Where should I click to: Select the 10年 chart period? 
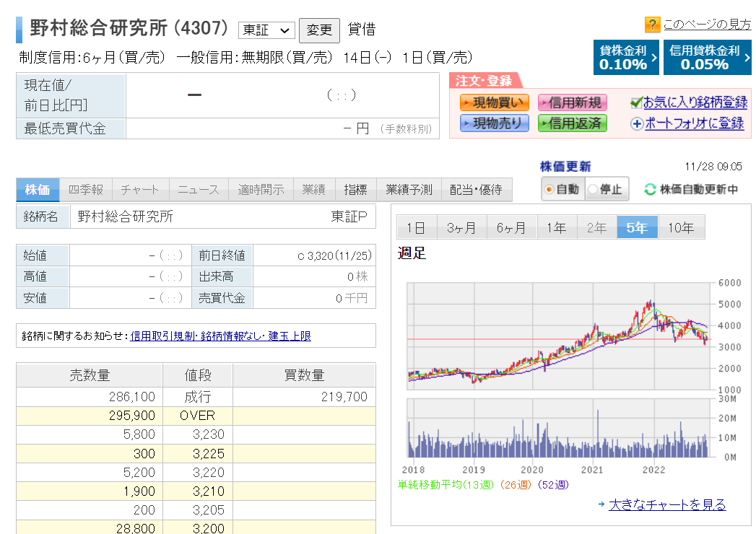pyautogui.click(x=681, y=227)
